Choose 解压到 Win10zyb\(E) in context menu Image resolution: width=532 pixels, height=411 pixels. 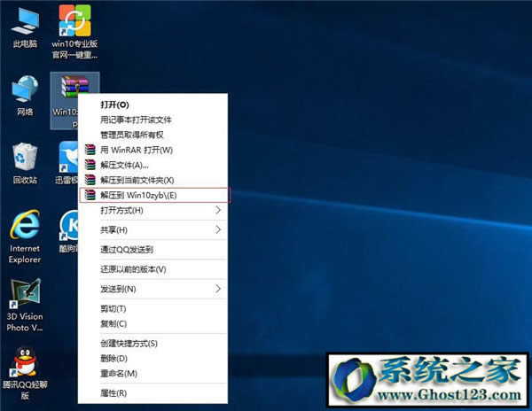pos(138,195)
